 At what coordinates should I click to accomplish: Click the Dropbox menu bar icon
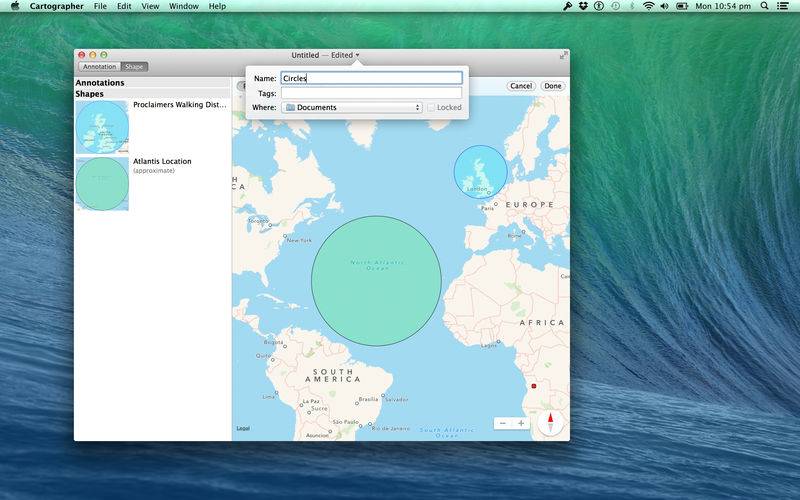(583, 6)
